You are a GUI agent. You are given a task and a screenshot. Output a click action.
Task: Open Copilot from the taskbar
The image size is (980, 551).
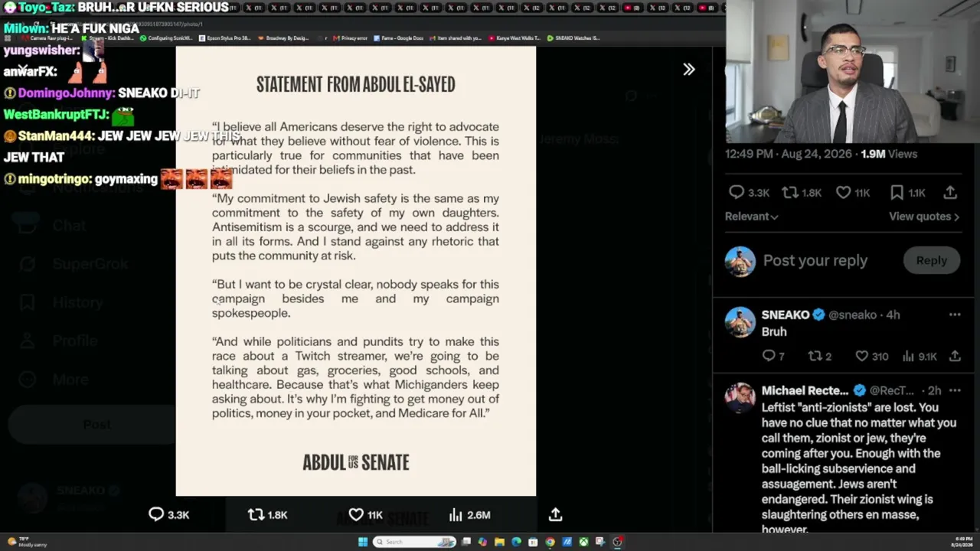482,542
